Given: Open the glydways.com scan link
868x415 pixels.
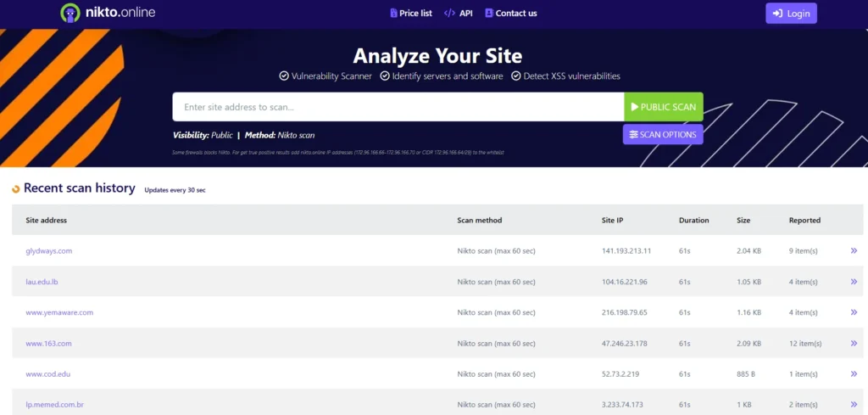Looking at the screenshot, I should tap(48, 251).
